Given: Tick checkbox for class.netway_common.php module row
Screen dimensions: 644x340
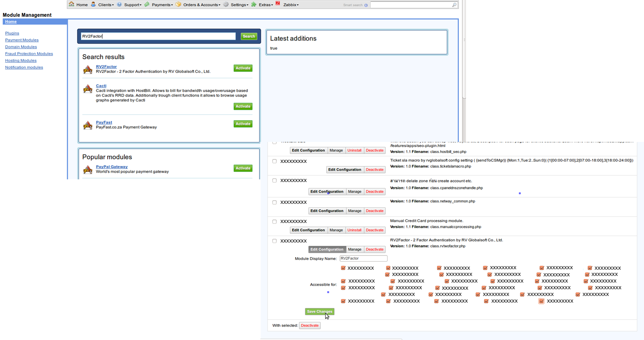Looking at the screenshot, I should pyautogui.click(x=275, y=202).
